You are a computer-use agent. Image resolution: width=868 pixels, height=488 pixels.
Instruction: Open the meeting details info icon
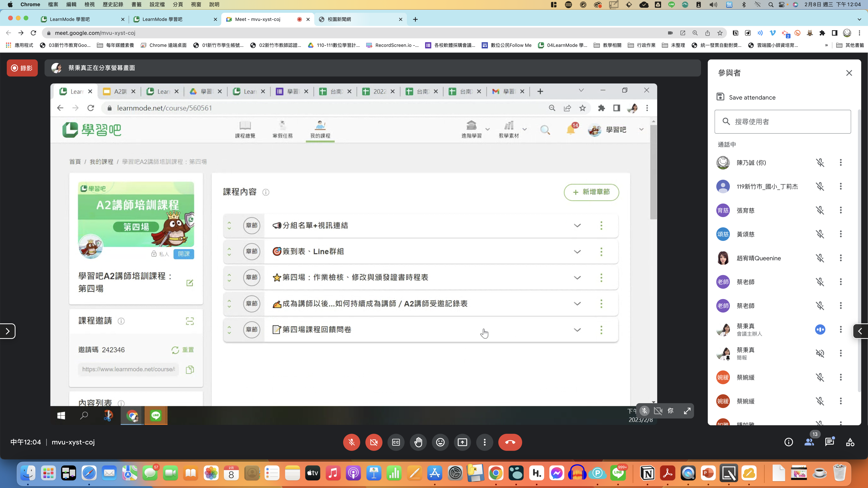click(789, 442)
